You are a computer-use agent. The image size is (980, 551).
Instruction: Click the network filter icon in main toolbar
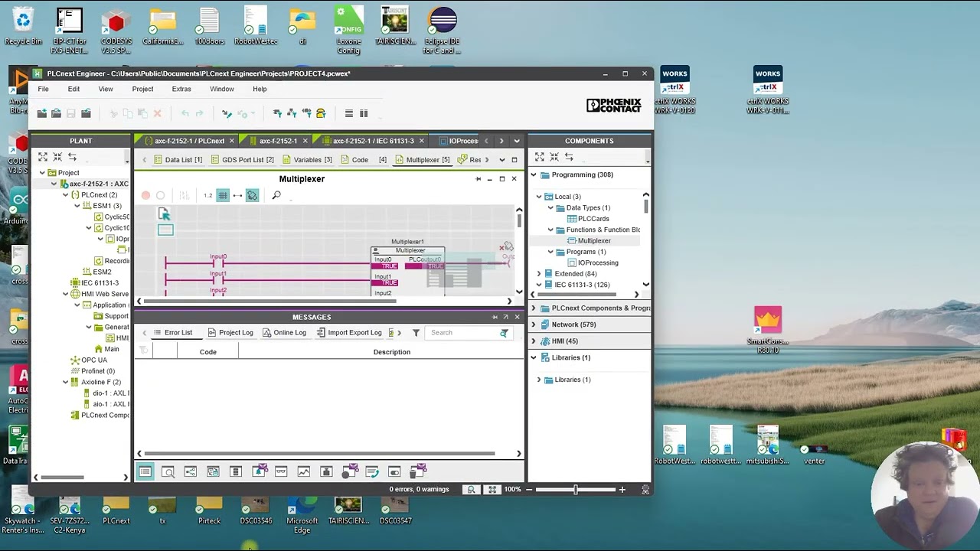pyautogui.click(x=292, y=113)
